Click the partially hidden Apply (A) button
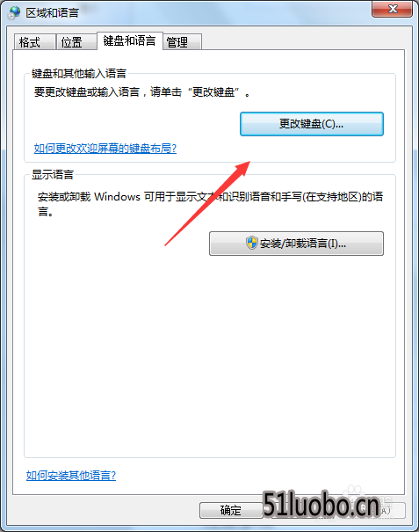 393,510
